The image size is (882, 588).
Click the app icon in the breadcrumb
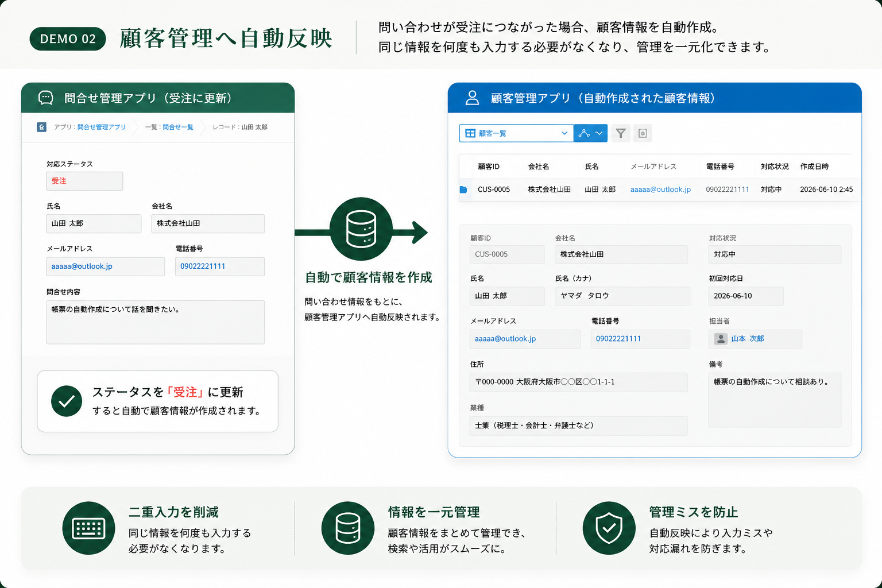pyautogui.click(x=41, y=127)
